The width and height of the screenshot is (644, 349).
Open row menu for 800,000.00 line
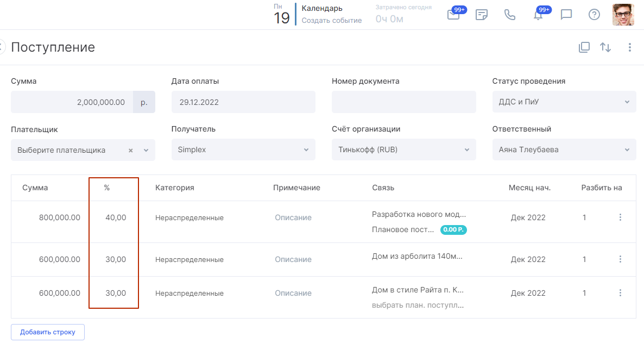tap(620, 217)
